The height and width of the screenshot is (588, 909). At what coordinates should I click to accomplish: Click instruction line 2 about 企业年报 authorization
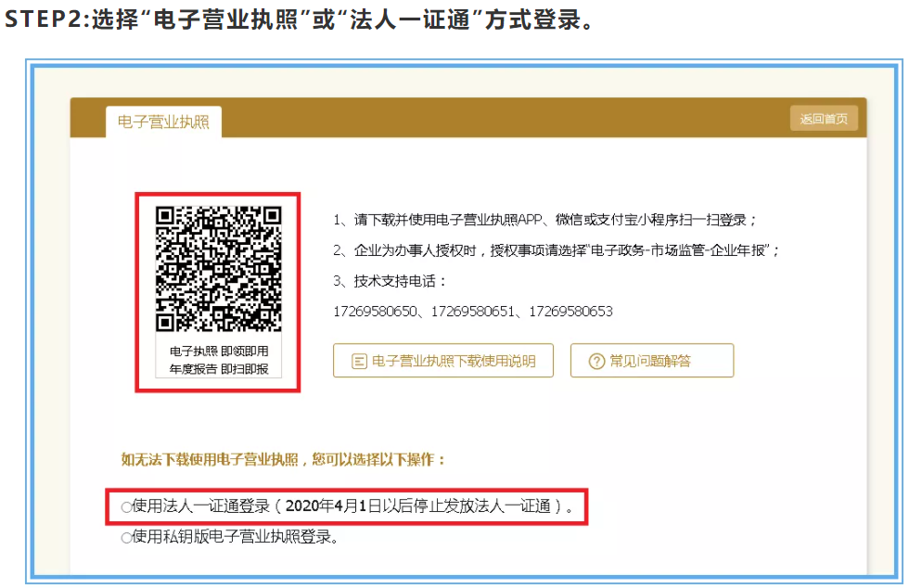[556, 250]
